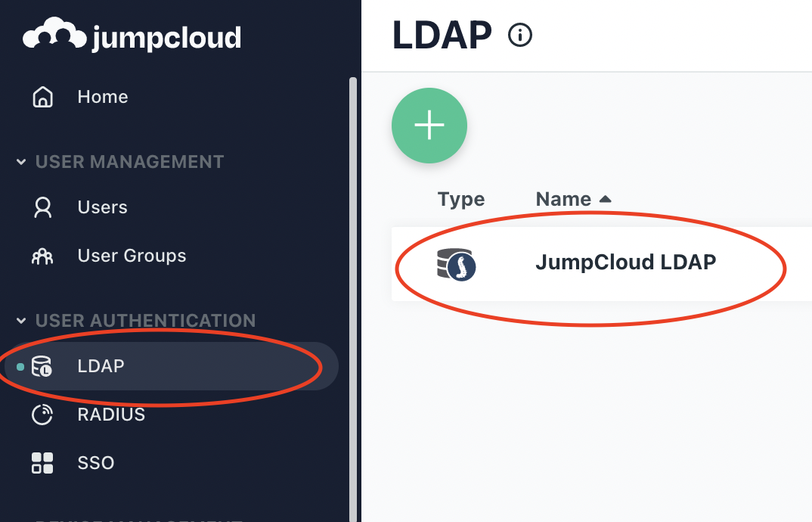Screen dimensions: 812x522
Task: Open SSO menu item
Action: coord(95,463)
